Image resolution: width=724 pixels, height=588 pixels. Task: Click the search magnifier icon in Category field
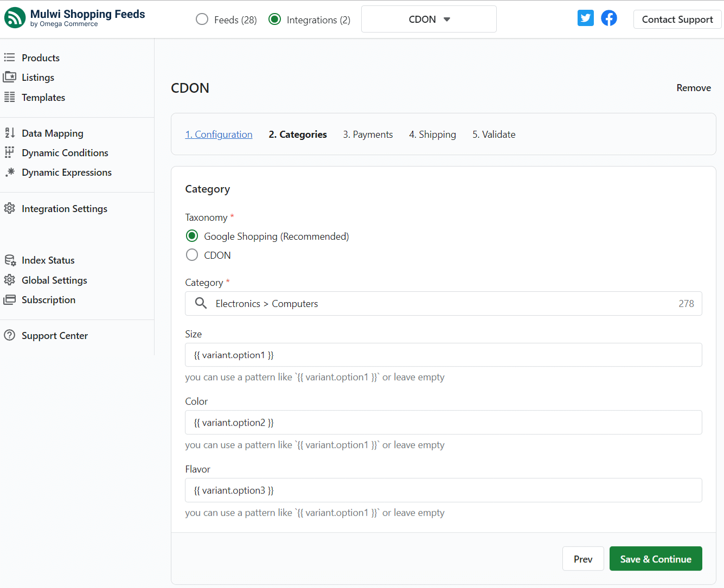point(201,303)
